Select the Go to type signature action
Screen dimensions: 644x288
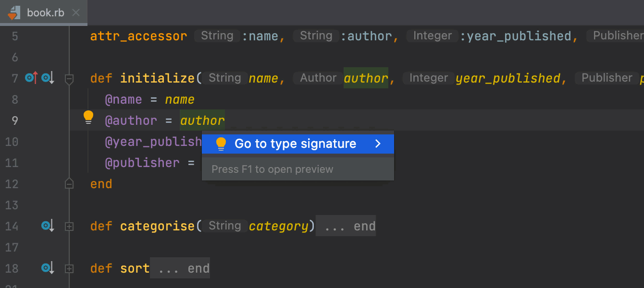295,144
